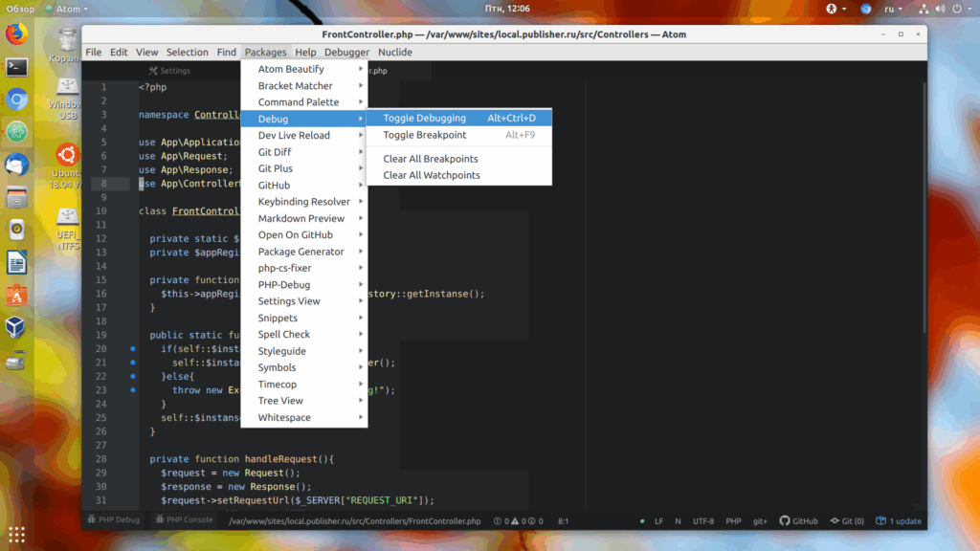Viewport: 980px width, 551px height.
Task: Open Firefox from the dock
Action: coord(17,33)
